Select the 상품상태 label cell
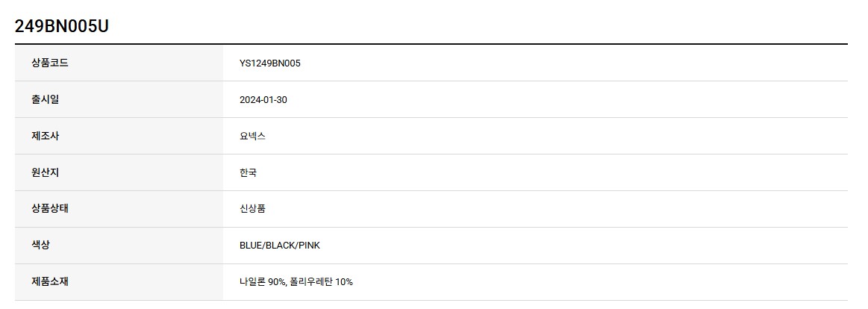The height and width of the screenshot is (309, 868). 119,209
